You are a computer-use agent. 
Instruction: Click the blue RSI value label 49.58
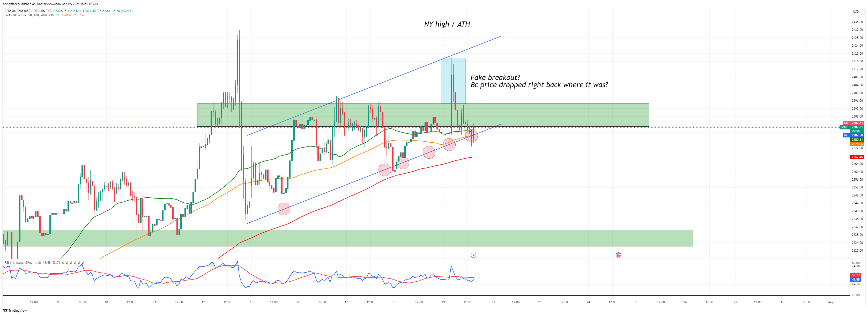(x=856, y=279)
